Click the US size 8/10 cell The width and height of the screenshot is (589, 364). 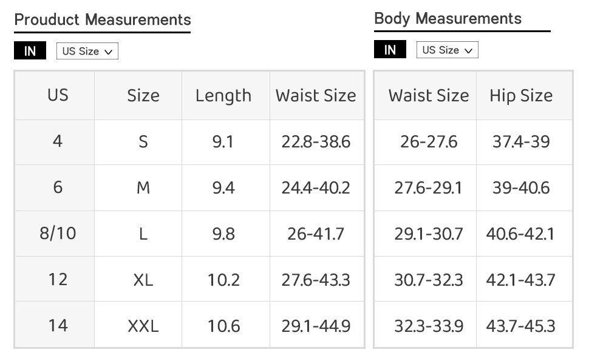[58, 234]
